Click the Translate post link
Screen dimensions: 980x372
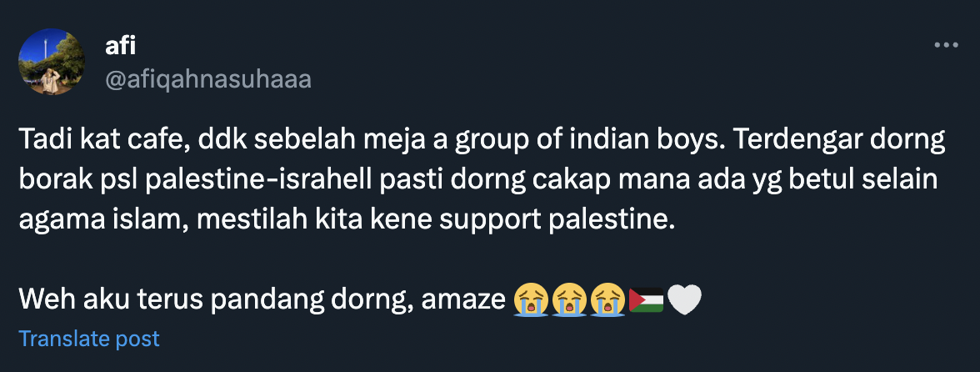tap(88, 339)
